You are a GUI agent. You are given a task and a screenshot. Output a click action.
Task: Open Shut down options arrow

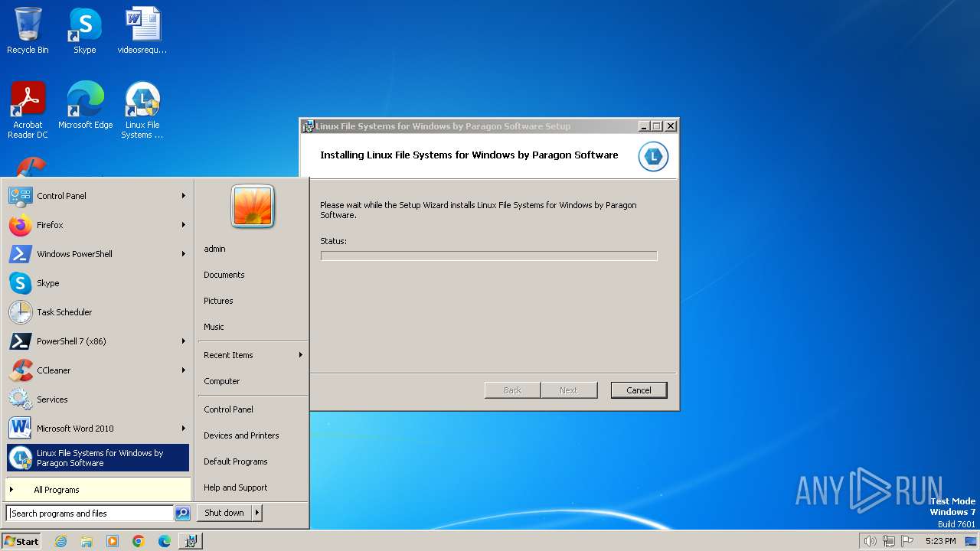[257, 513]
